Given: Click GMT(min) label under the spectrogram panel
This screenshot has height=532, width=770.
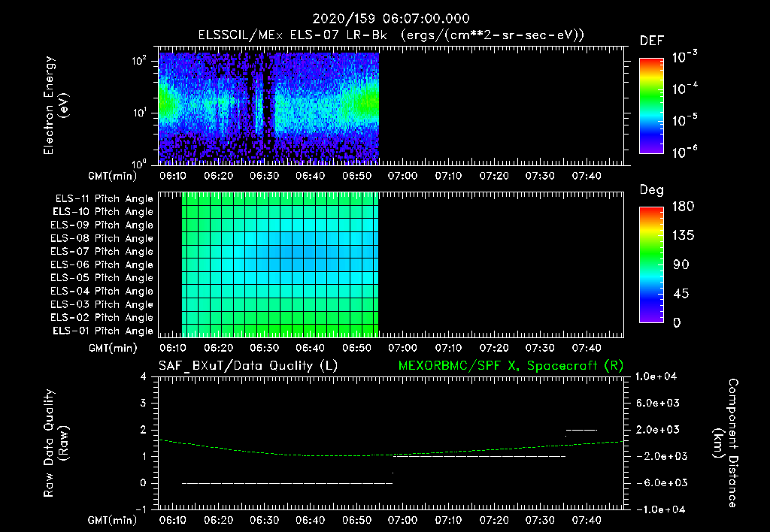Looking at the screenshot, I should pos(113,176).
